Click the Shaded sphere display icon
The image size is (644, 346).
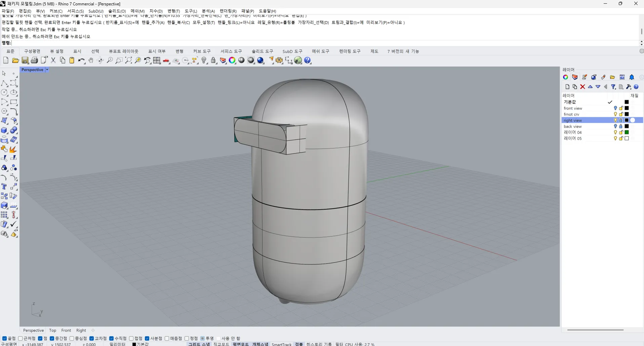[241, 60]
